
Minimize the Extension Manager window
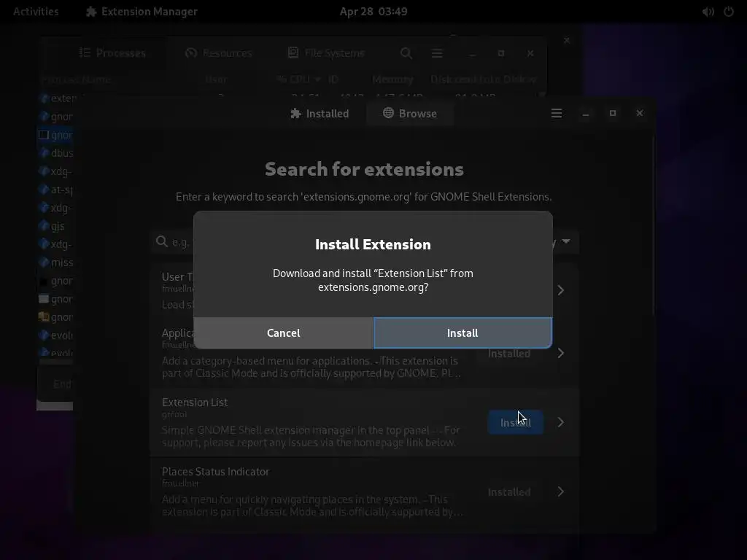click(586, 113)
